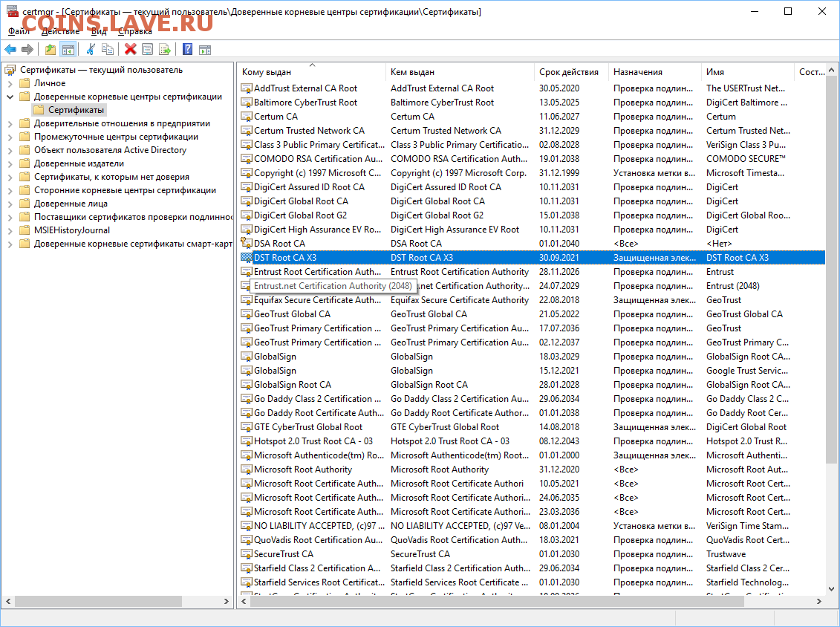Toggle the action pane toolbar icon
Image resolution: width=840 pixels, height=627 pixels.
tap(205, 50)
